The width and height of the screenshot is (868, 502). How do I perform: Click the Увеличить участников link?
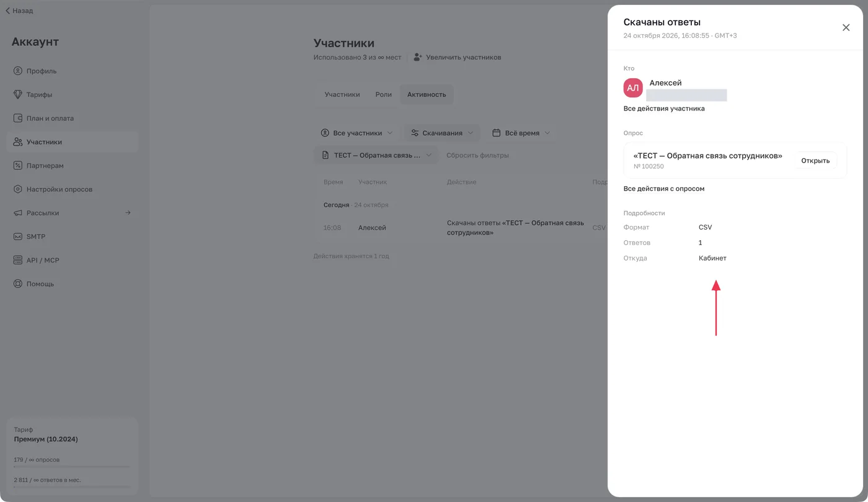(463, 57)
